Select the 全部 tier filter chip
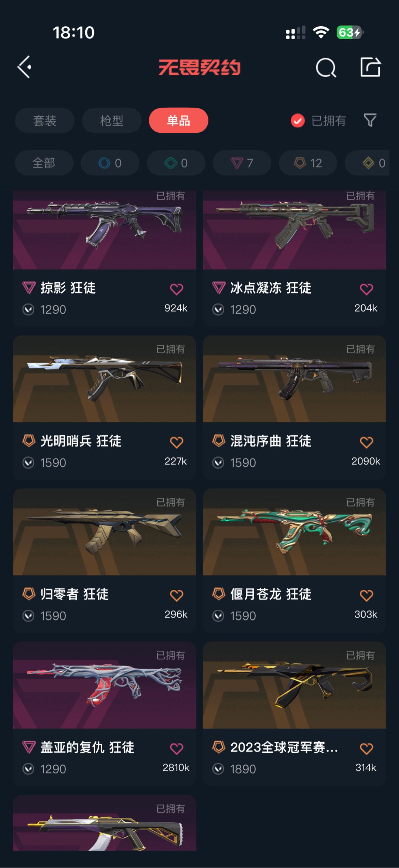The width and height of the screenshot is (399, 868). click(44, 163)
